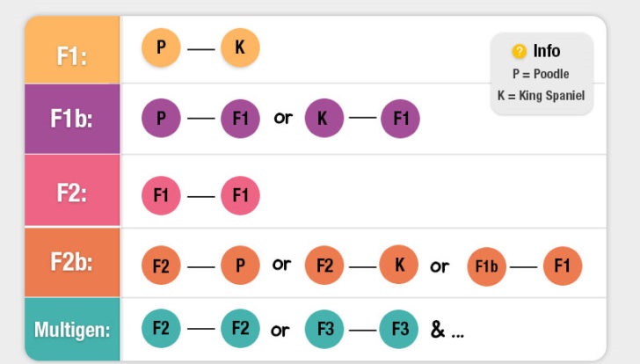Click the leftmost teal F2 circle in the Multigen row
640x364 pixels.
coord(161,330)
